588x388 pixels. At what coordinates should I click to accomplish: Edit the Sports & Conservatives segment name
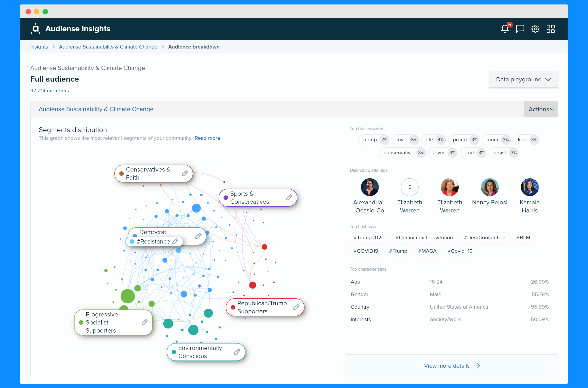(289, 198)
